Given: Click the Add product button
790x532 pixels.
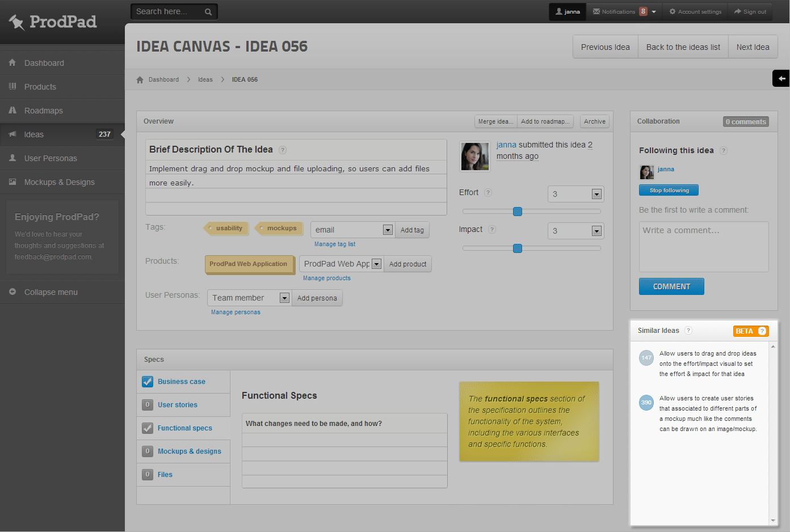Looking at the screenshot, I should click(x=407, y=264).
